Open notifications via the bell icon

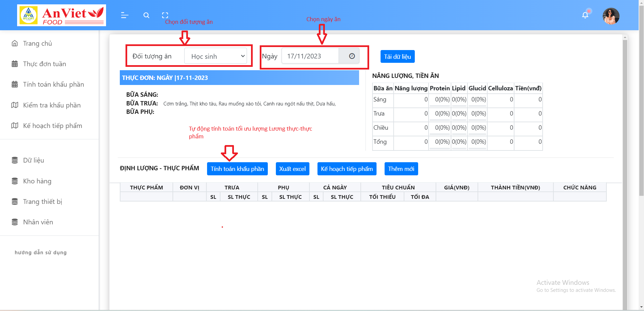tap(585, 15)
